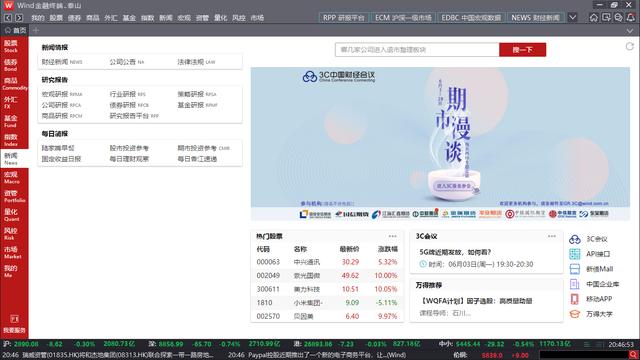Viewport: 640px width, 360px height.
Task: Open the 财经新闻 NEWS link
Action: pyautogui.click(x=62, y=62)
